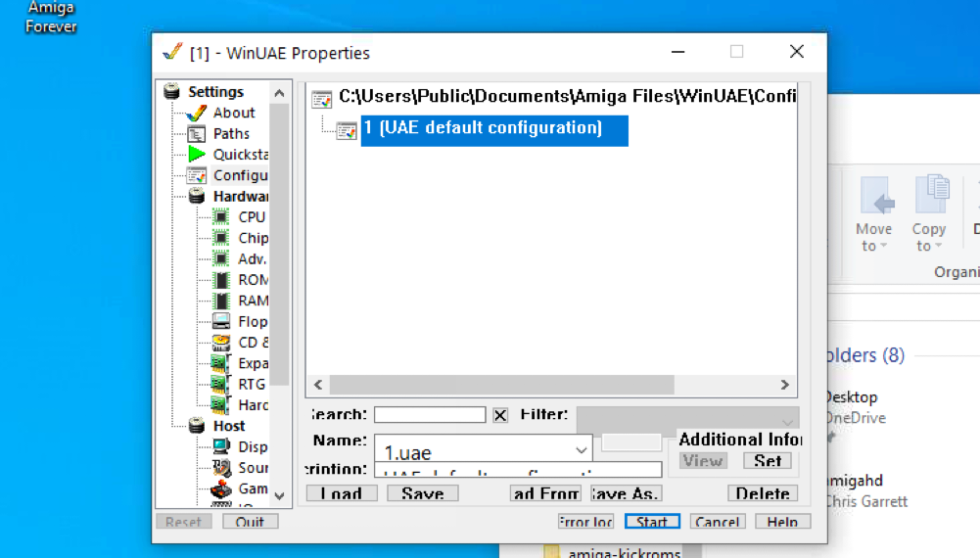Click the Floppy drives icon
This screenshot has height=558, width=980.
(221, 321)
